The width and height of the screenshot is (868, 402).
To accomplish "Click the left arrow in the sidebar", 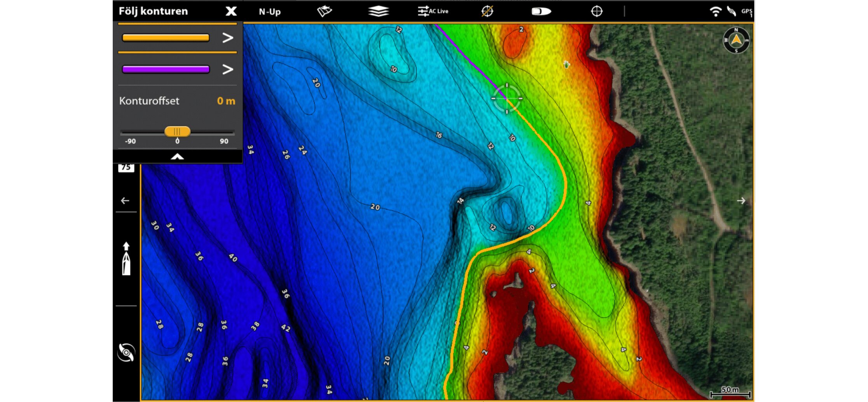I will click(x=125, y=201).
